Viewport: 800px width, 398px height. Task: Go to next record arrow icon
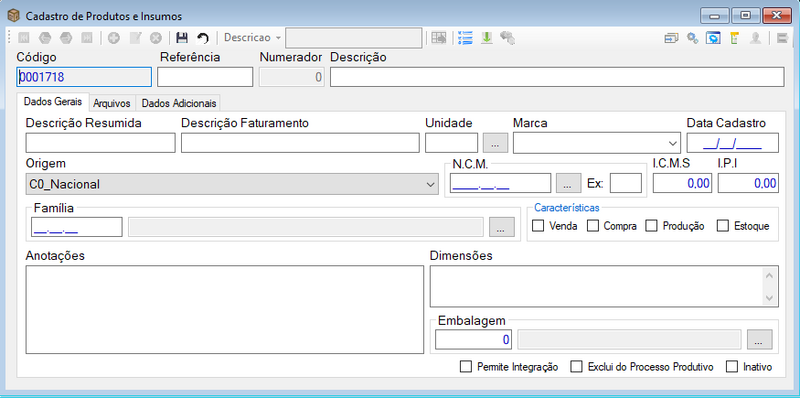66,38
